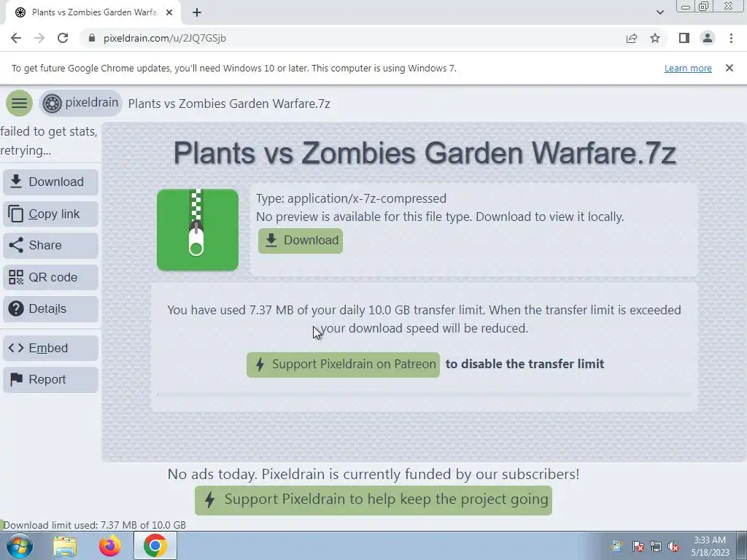747x560 pixels.
Task: Click the 'Type: application/x-7z-compressed' text
Action: (351, 198)
